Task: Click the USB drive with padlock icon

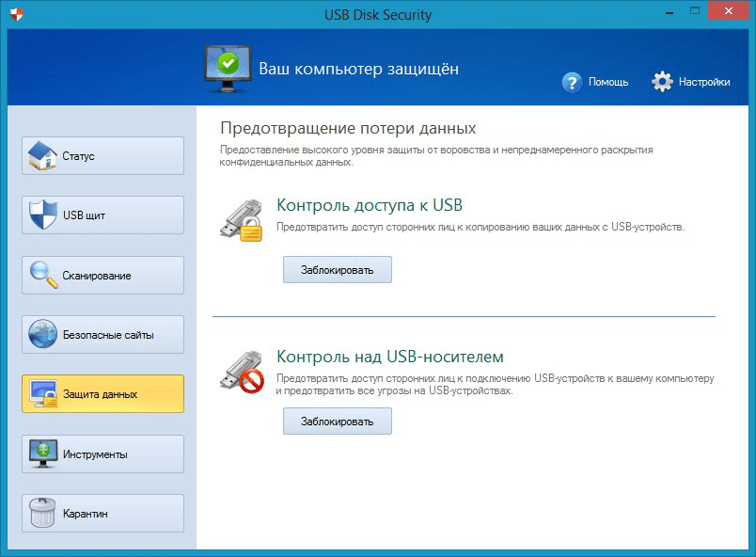Action: 242,220
